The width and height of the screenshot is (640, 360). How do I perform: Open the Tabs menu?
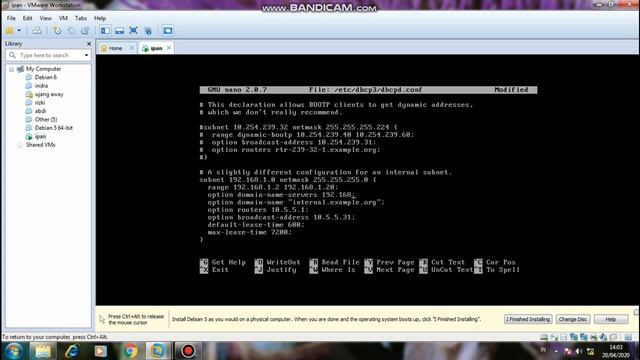click(81, 18)
